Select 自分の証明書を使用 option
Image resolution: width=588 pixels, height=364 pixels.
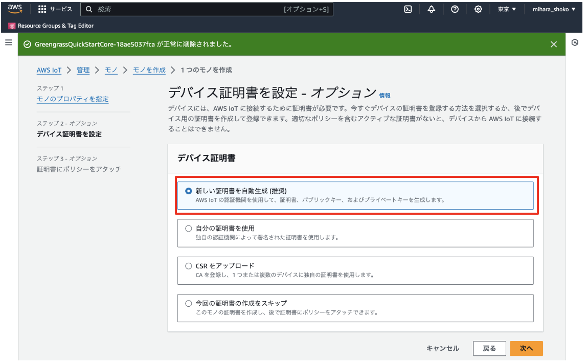pos(189,229)
